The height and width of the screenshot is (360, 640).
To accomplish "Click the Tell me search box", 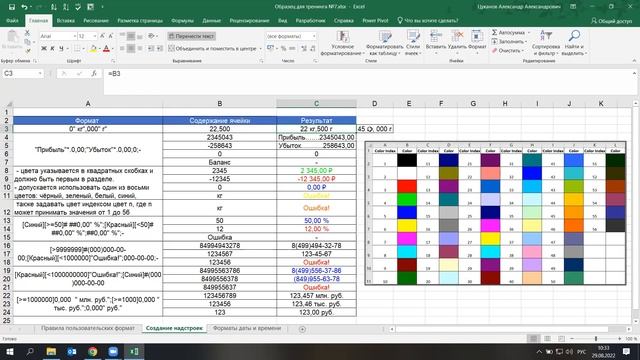I will [427, 20].
